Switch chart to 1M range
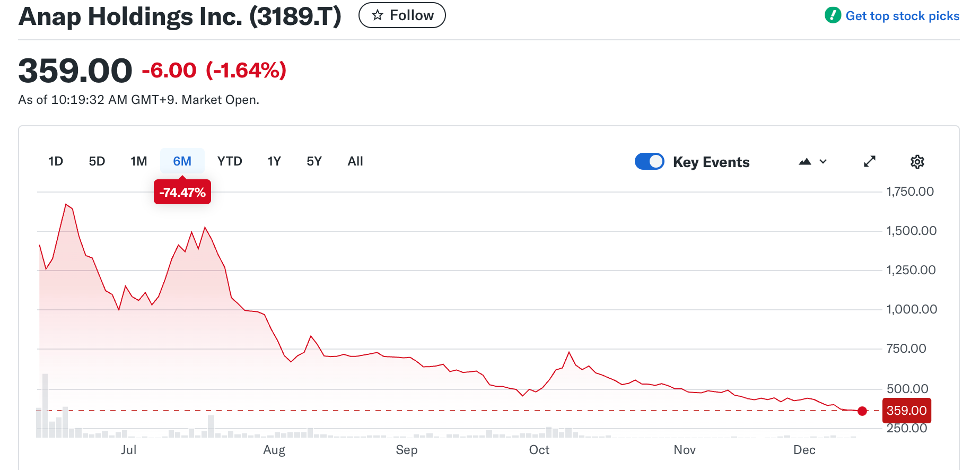 pyautogui.click(x=139, y=161)
